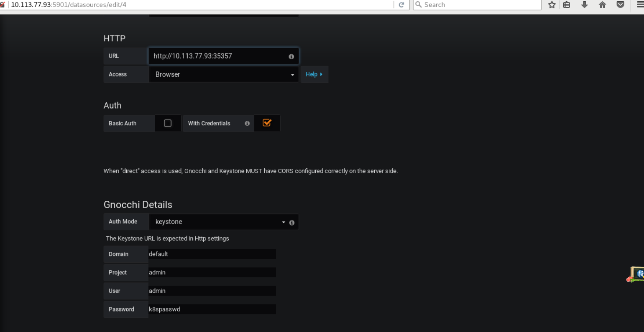Click the browser home icon
Image resolution: width=644 pixels, height=332 pixels.
click(x=602, y=5)
